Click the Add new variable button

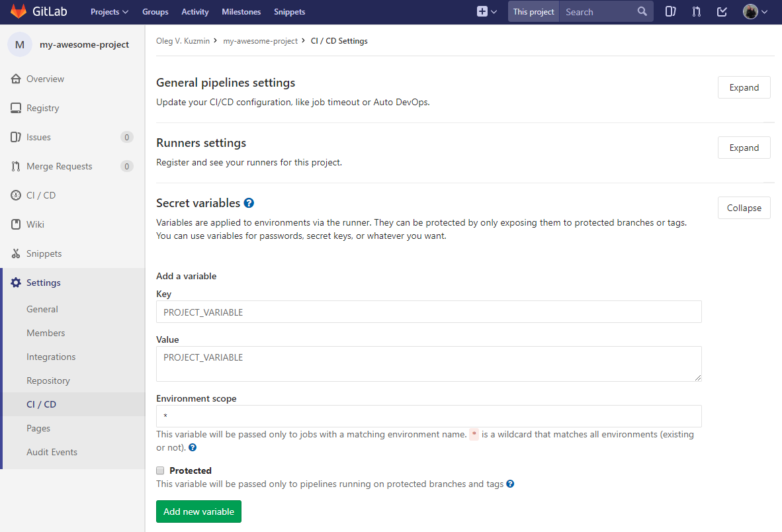[x=198, y=511]
